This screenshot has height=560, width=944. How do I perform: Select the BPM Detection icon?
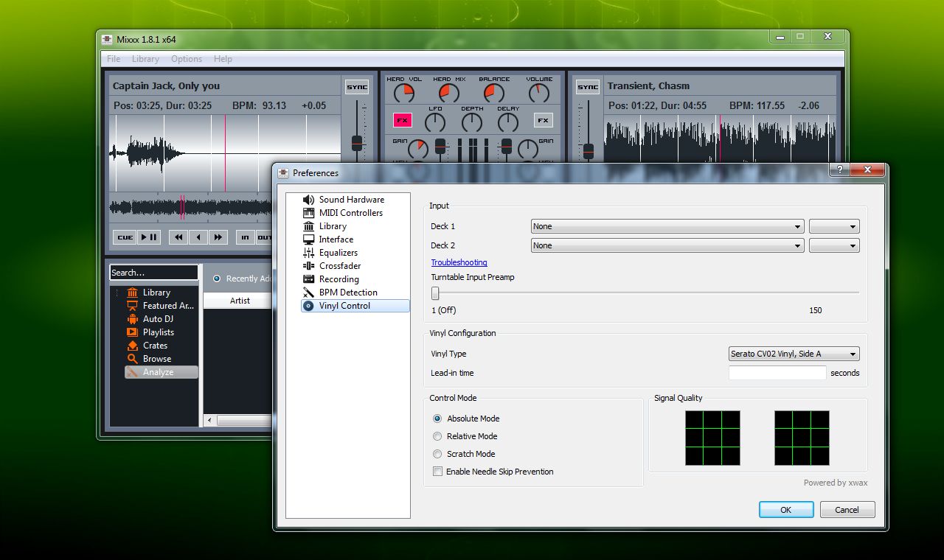tap(308, 293)
